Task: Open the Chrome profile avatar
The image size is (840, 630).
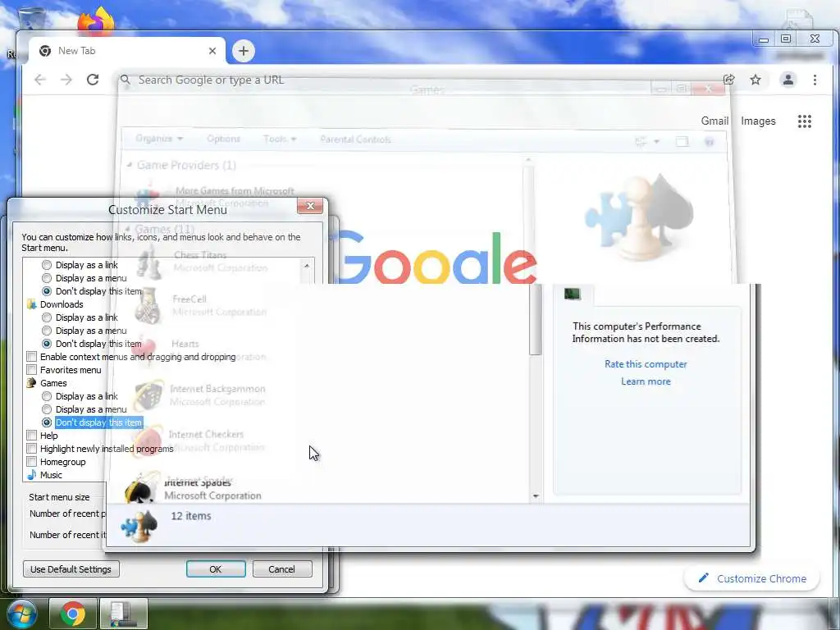Action: tap(788, 80)
